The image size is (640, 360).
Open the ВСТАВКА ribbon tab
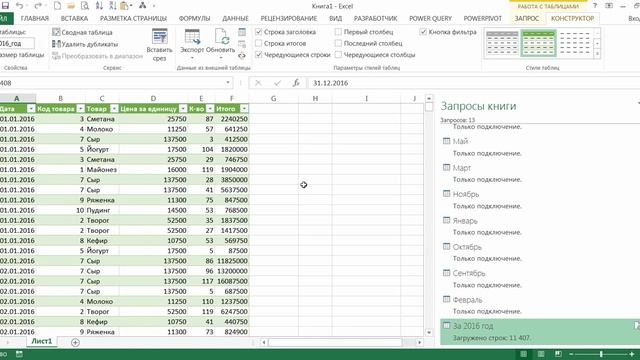(x=74, y=18)
